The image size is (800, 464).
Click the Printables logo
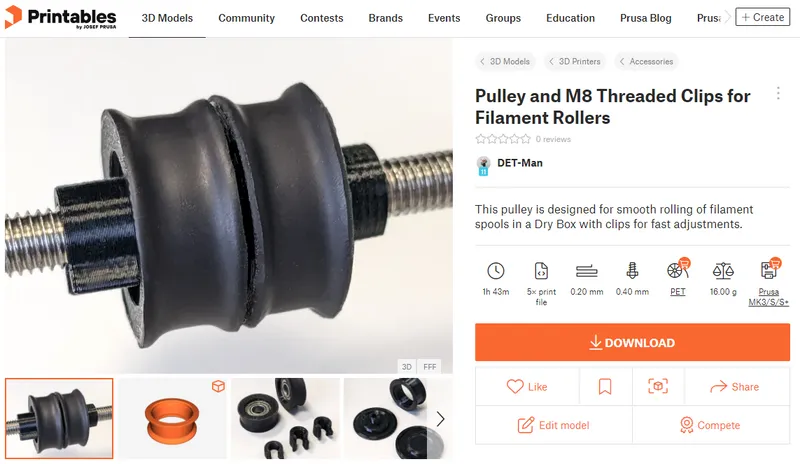point(60,17)
